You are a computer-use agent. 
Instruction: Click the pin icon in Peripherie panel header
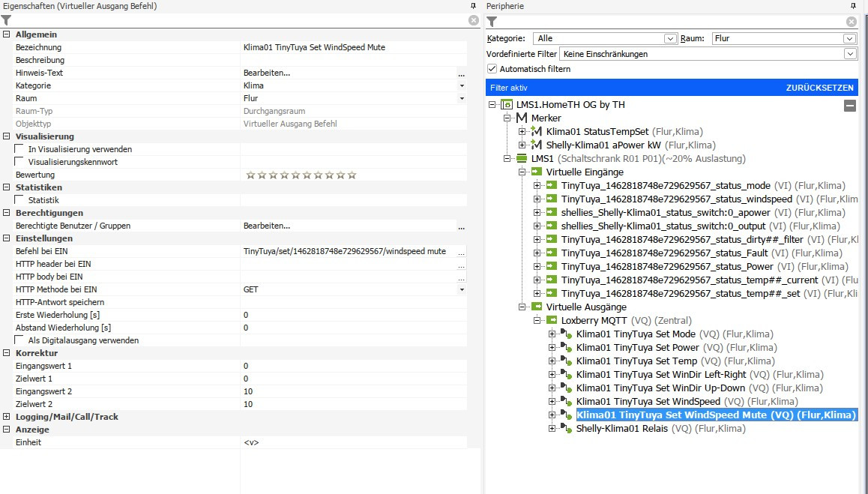click(850, 6)
